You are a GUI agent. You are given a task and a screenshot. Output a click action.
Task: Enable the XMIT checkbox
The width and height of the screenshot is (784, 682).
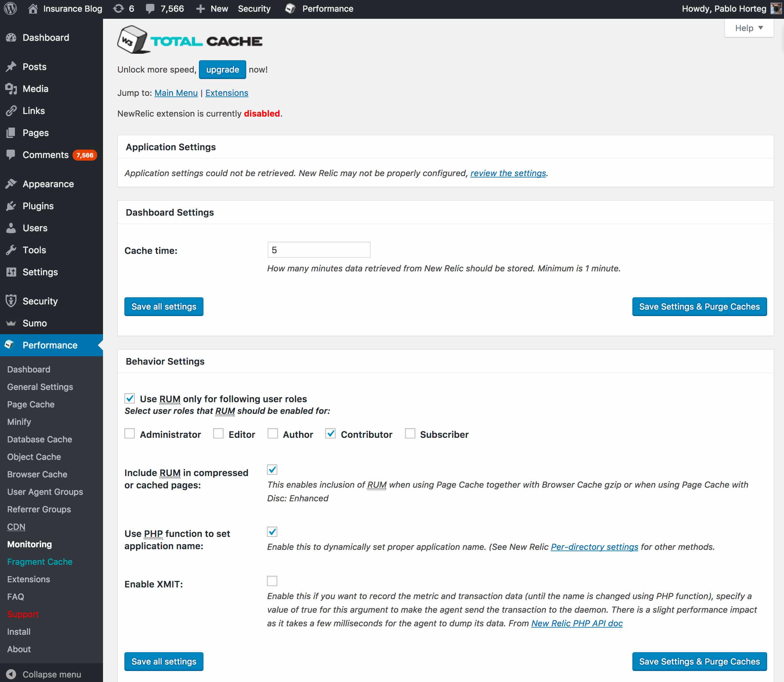[x=272, y=581]
